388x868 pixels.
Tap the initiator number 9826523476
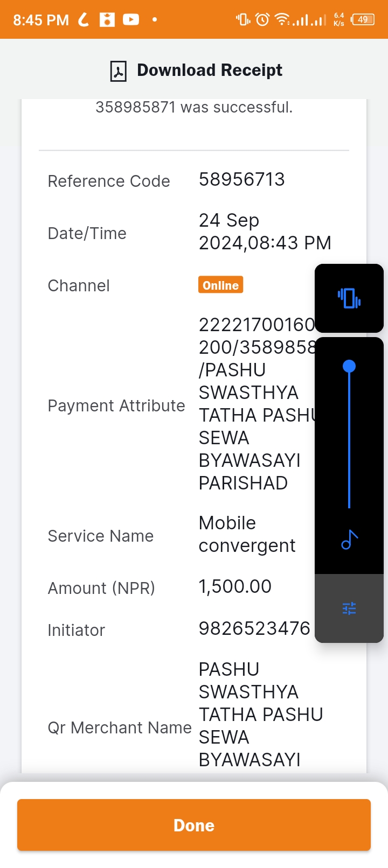tap(254, 628)
